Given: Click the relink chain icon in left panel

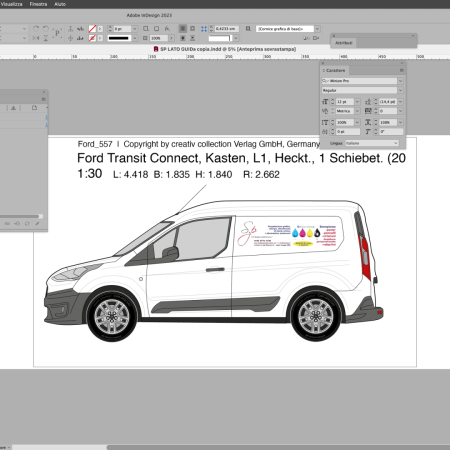Looking at the screenshot, I should coord(7,223).
